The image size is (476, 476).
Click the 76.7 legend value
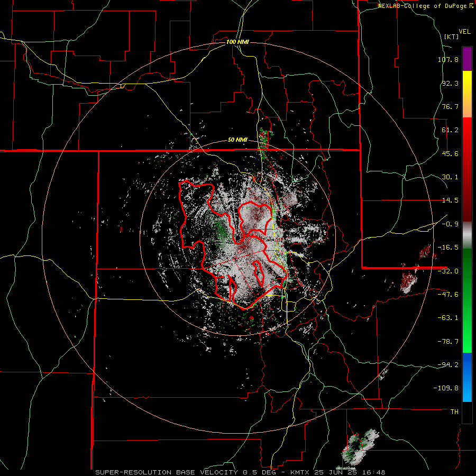tap(450, 106)
